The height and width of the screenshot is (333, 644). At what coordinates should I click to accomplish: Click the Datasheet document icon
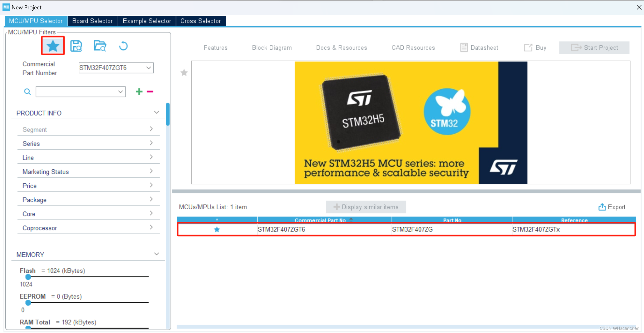tap(464, 47)
